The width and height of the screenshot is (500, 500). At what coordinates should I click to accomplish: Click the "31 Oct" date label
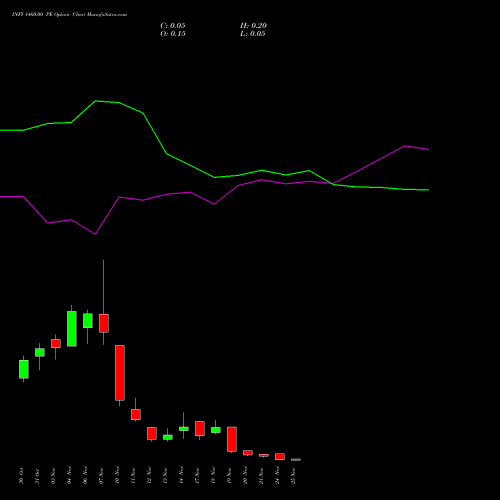click(37, 476)
